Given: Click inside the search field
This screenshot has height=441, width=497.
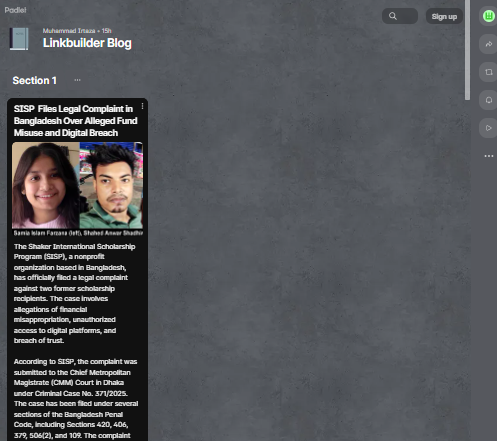Looking at the screenshot, I should (400, 16).
